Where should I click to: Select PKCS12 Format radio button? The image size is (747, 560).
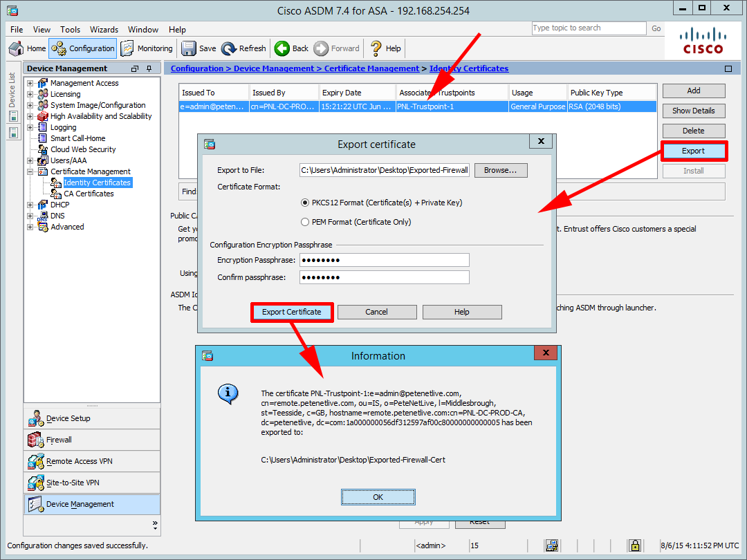(305, 203)
